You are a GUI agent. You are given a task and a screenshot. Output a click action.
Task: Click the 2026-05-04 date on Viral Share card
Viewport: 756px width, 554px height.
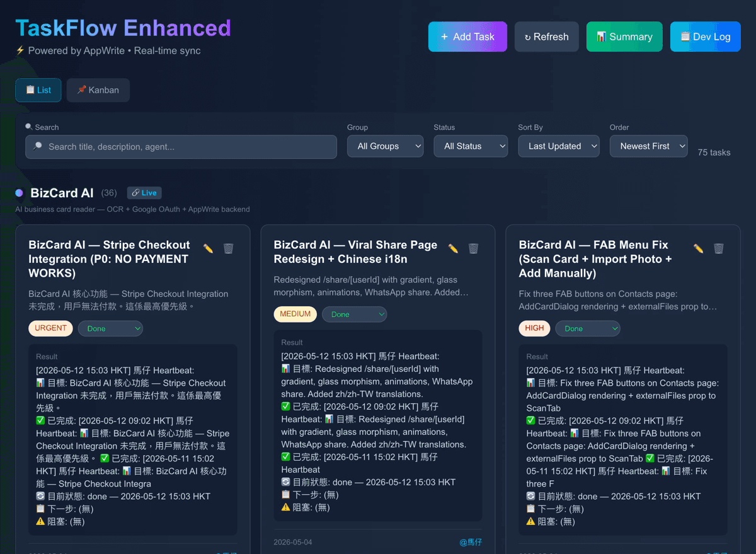[x=293, y=542]
